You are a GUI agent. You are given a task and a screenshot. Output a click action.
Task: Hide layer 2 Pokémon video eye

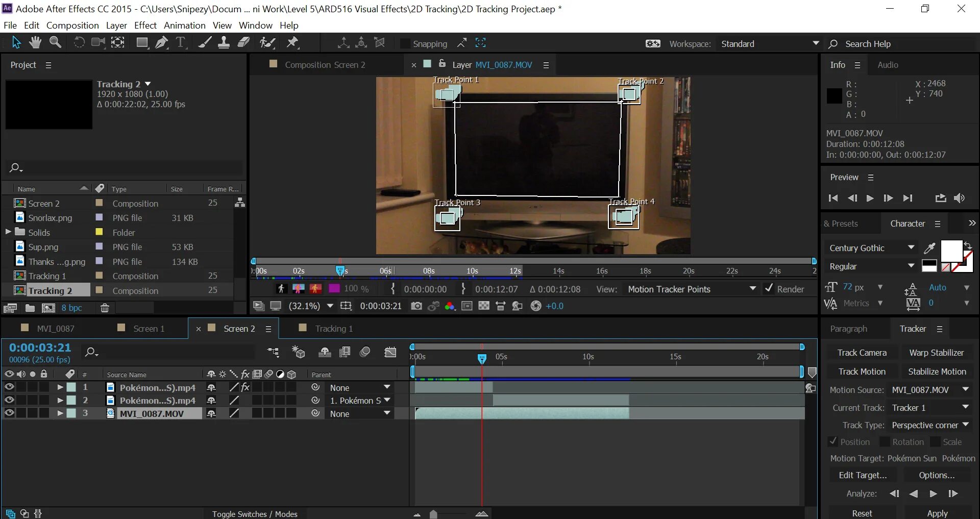(9, 400)
